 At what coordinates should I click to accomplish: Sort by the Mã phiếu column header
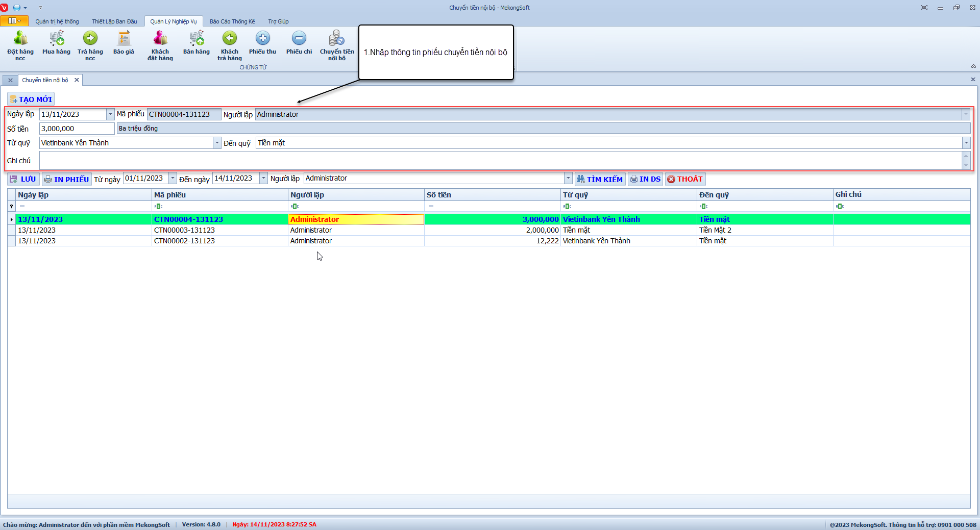pyautogui.click(x=220, y=195)
